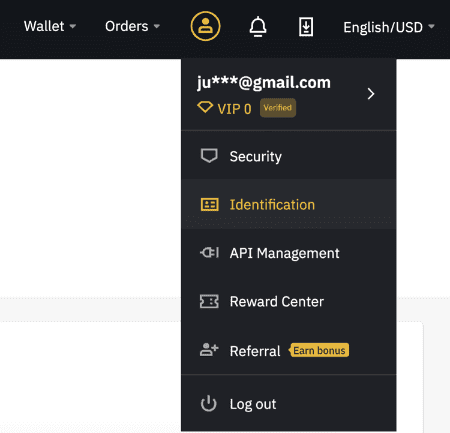Expand account details chevron arrow
The width and height of the screenshot is (450, 433).
[371, 94]
